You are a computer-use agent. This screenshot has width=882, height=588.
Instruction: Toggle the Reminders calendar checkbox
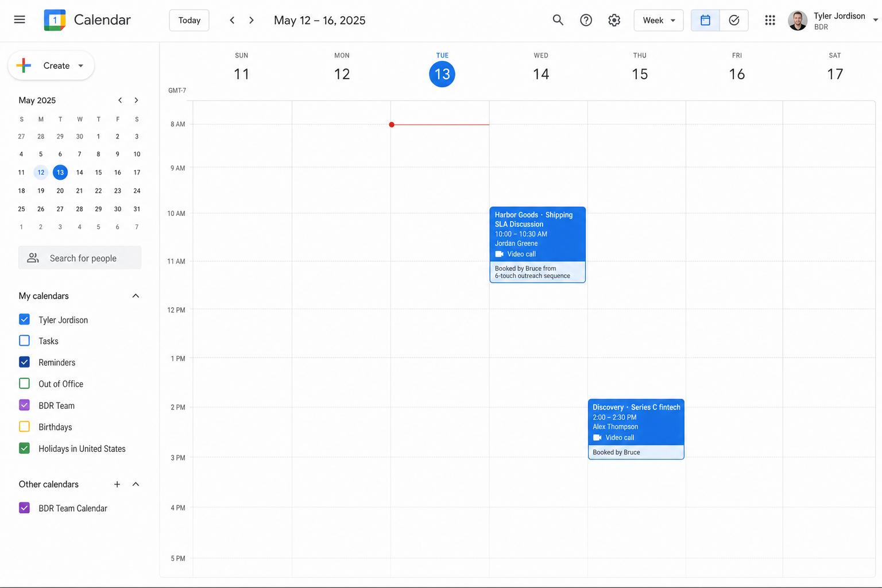point(24,362)
